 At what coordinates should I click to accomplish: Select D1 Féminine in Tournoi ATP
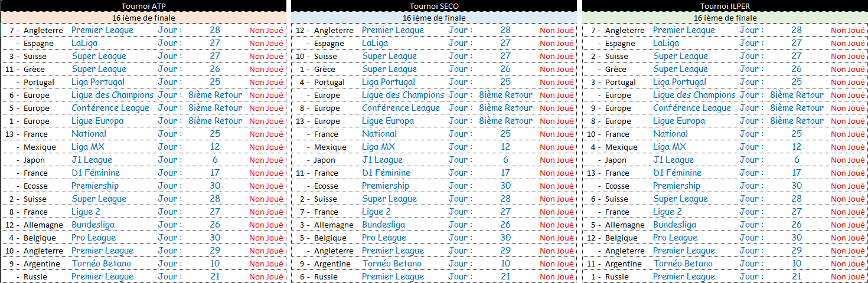(96, 173)
